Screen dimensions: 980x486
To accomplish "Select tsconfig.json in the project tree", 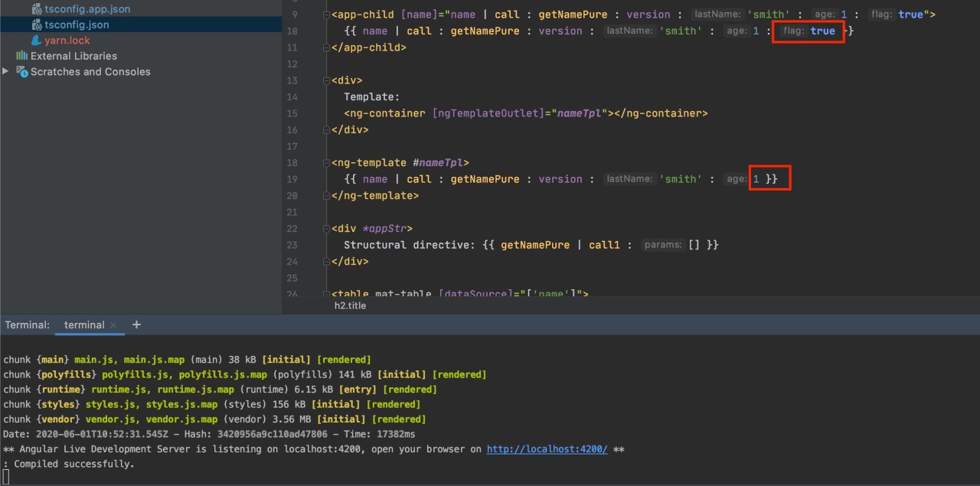I will 77,24.
